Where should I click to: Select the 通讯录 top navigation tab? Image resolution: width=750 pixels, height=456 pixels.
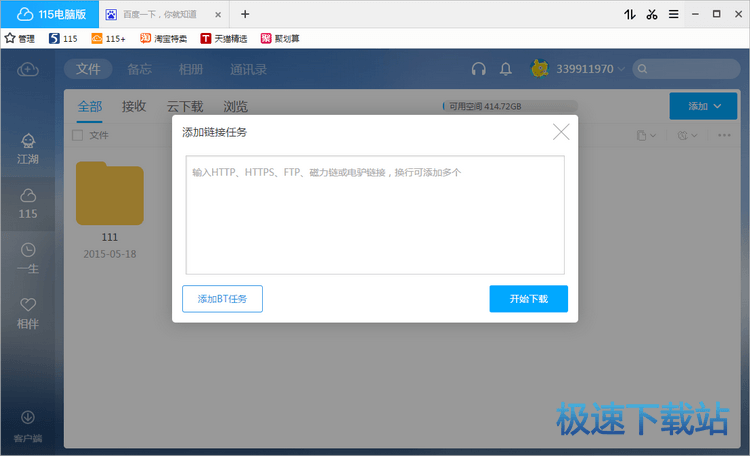coord(248,69)
